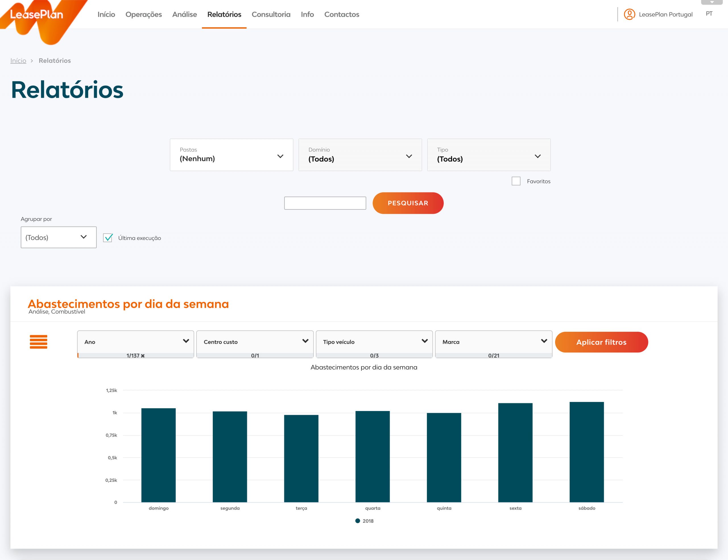The width and height of the screenshot is (728, 560).
Task: Click the Aplicar filtros button
Action: (601, 342)
